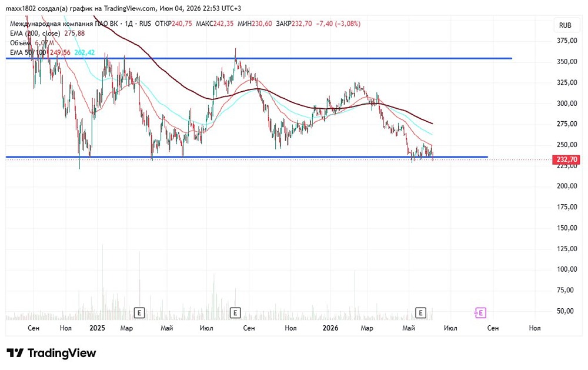
Task: Click the 300,00 level on the price scale
Action: coord(567,103)
